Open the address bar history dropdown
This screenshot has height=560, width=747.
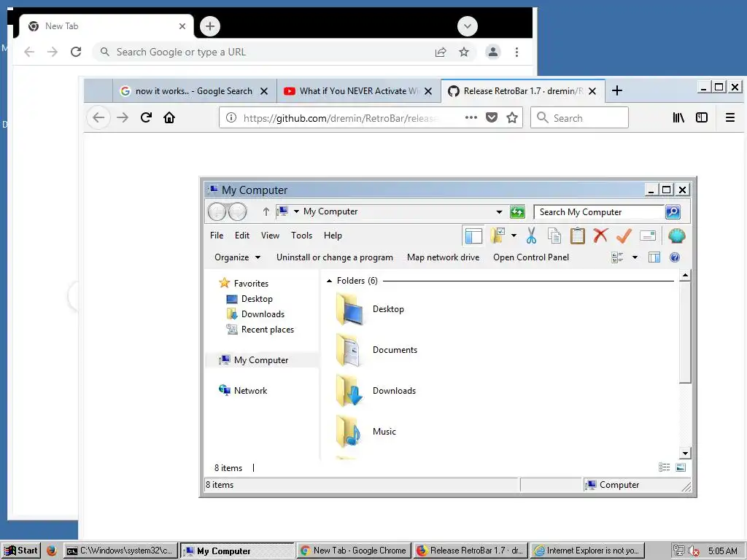coord(499,212)
